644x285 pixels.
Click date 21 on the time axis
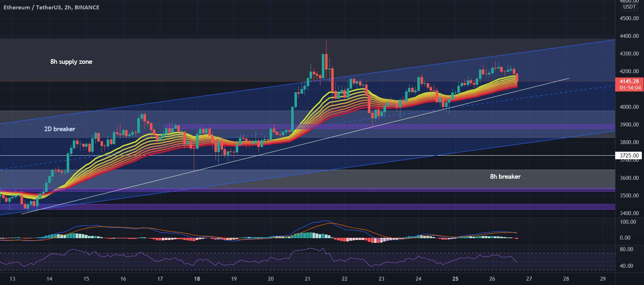pyautogui.click(x=307, y=279)
